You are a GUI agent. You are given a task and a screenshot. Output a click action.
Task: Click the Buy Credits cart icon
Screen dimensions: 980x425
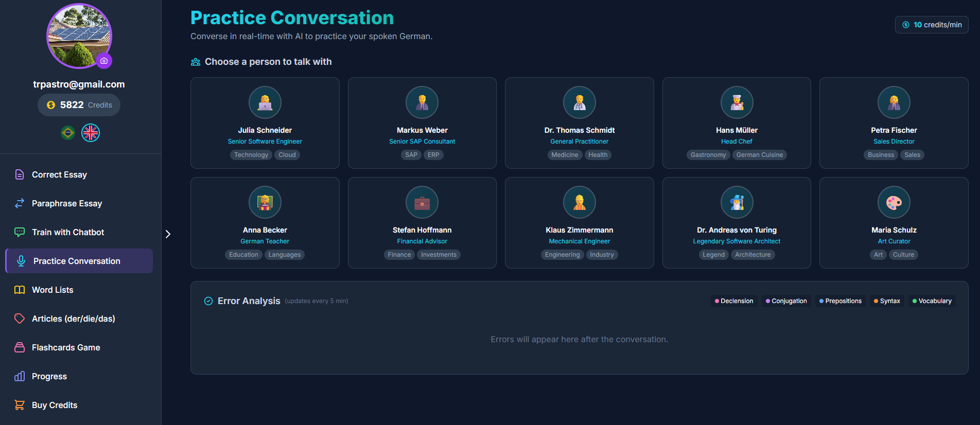point(20,405)
